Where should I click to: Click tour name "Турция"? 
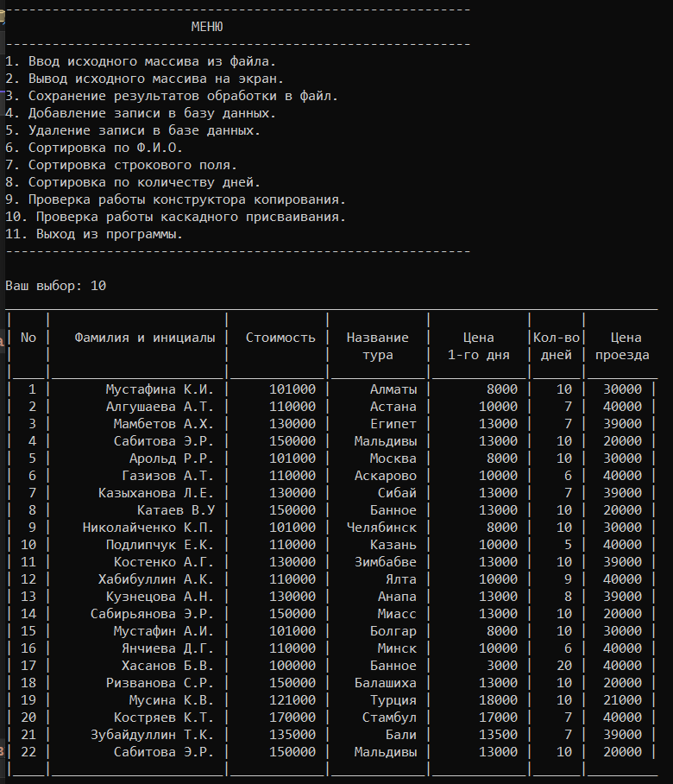click(x=393, y=700)
